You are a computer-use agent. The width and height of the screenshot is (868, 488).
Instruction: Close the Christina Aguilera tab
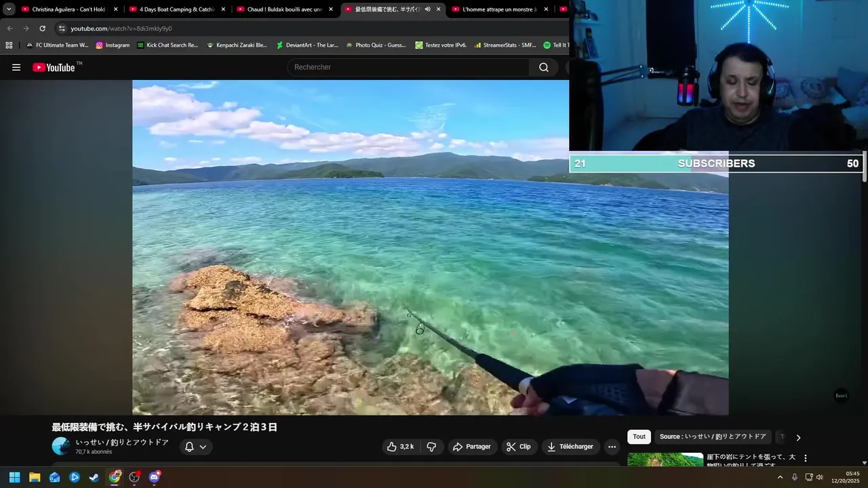(115, 9)
